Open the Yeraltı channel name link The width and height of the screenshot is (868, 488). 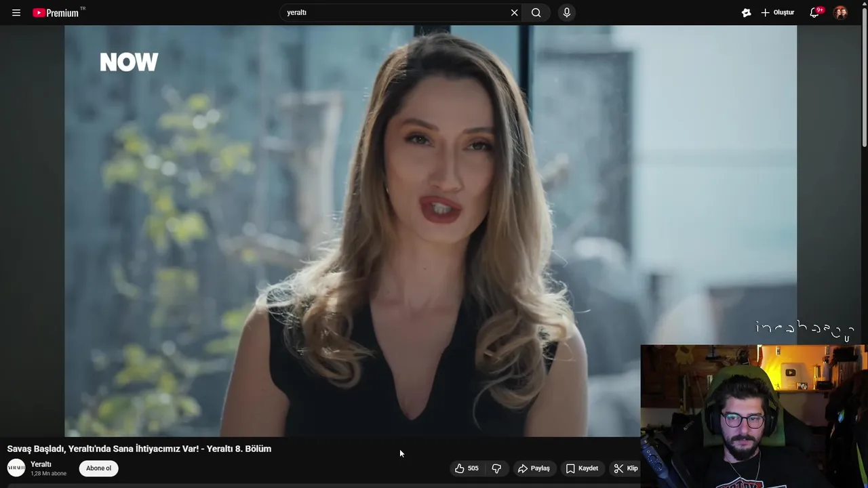click(41, 464)
